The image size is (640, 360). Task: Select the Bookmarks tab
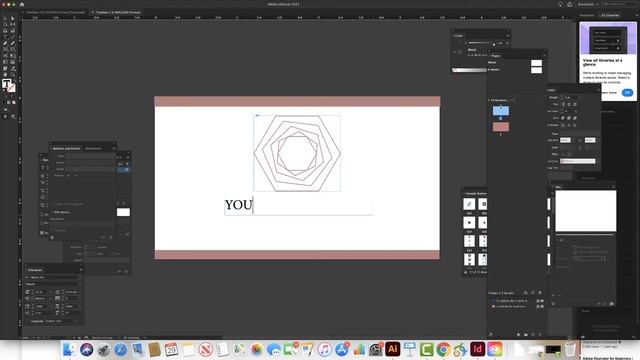pos(93,148)
